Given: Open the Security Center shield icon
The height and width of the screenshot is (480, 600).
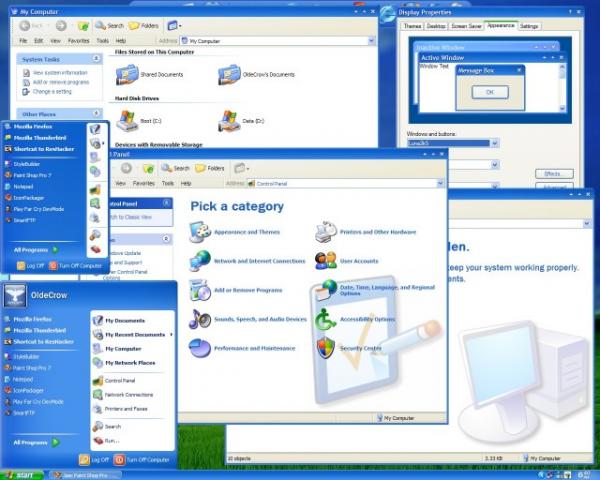Looking at the screenshot, I should point(326,348).
